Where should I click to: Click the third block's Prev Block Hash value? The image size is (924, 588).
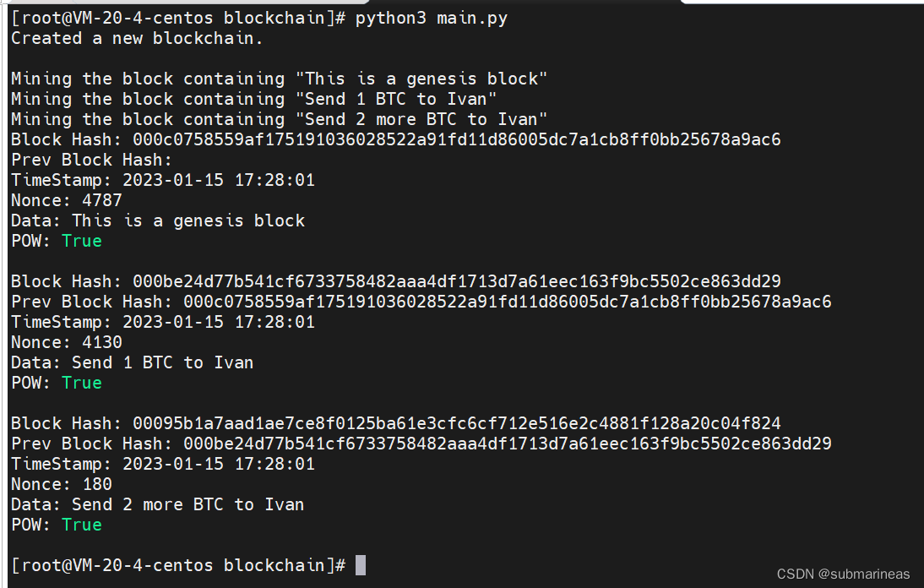click(x=508, y=444)
